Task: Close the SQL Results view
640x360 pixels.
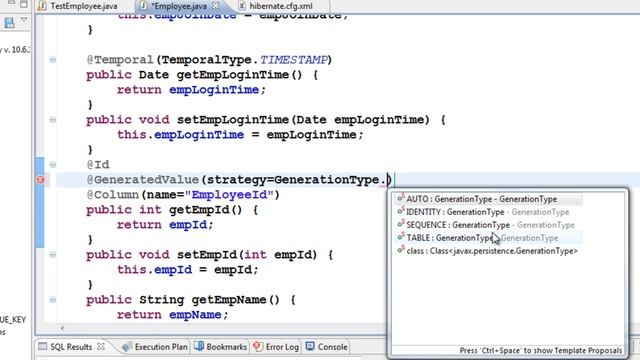Action: pos(101,347)
